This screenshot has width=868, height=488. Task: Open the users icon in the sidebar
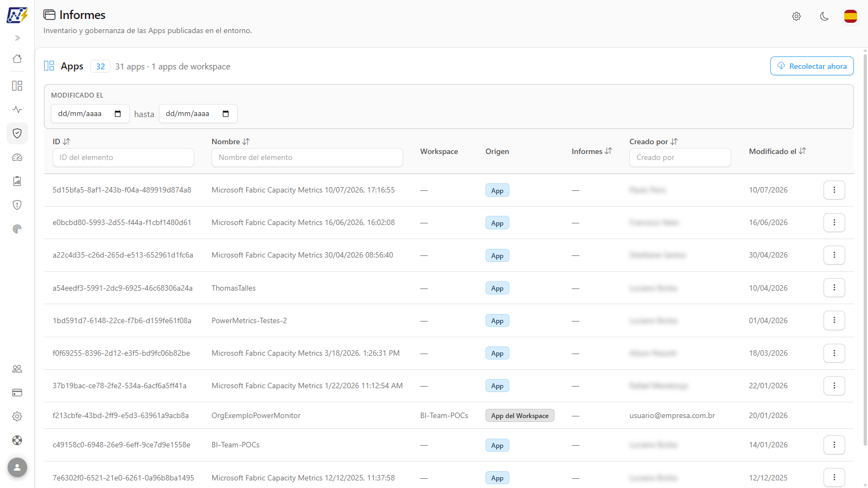pos(17,369)
